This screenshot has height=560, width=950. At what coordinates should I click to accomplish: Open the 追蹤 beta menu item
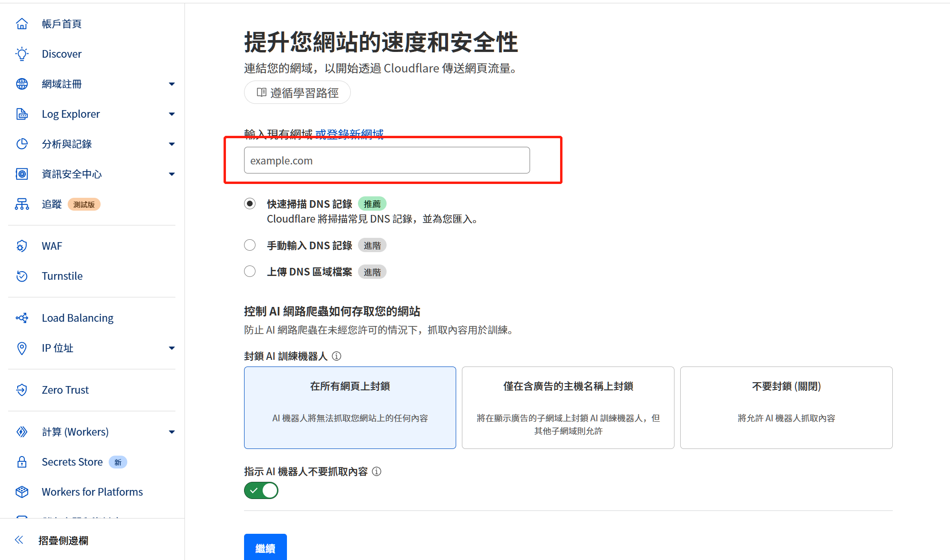pos(52,204)
